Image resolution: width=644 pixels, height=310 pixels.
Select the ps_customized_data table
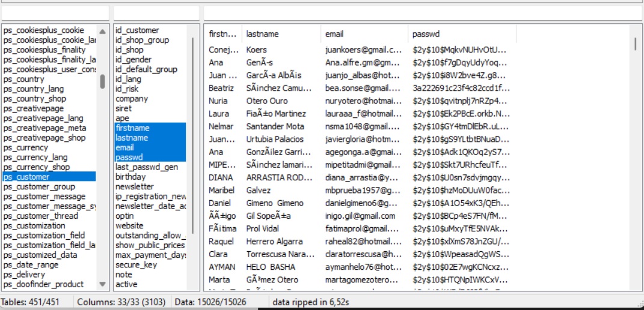pyautogui.click(x=49, y=255)
